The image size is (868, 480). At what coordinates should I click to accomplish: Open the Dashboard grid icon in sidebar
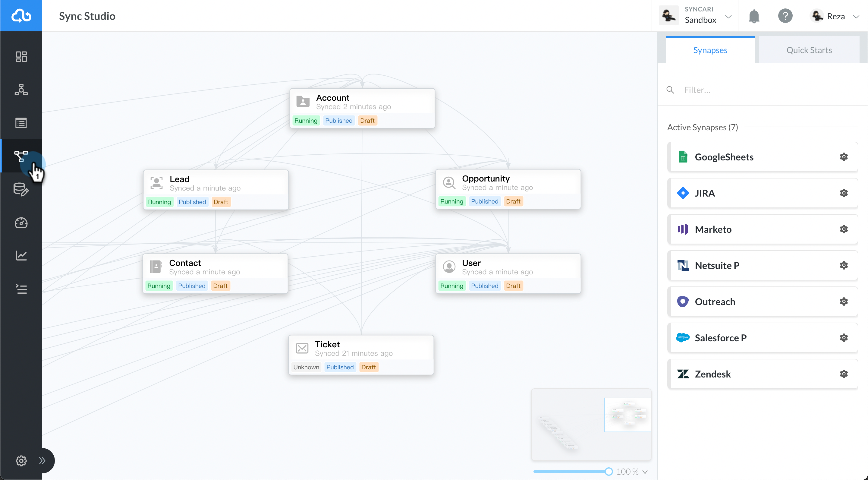coord(21,56)
